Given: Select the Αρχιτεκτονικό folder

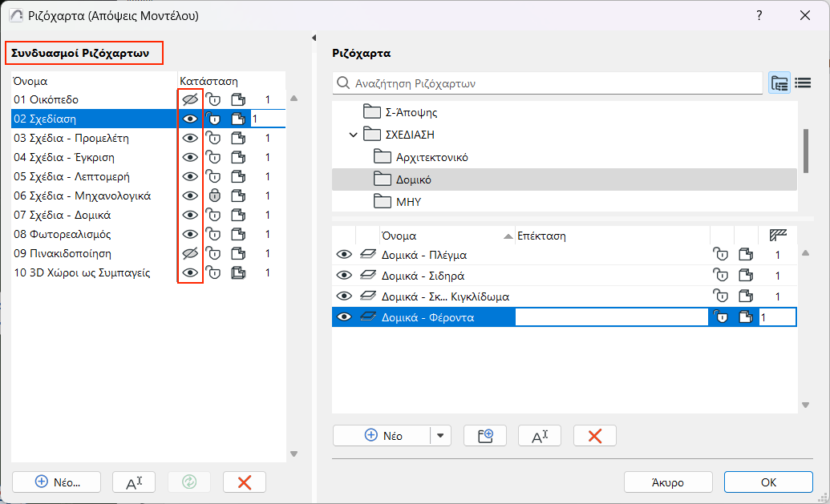Looking at the screenshot, I should coord(431,157).
